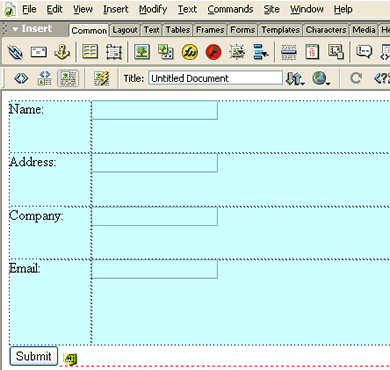The height and width of the screenshot is (370, 390).
Task: Open the Text menu
Action: click(x=187, y=9)
